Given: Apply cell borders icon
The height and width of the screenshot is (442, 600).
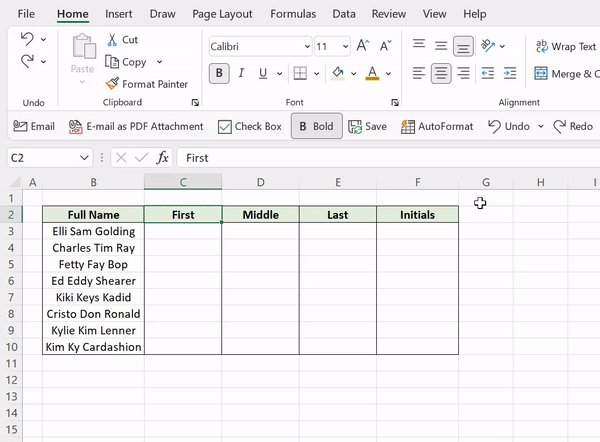Looking at the screenshot, I should tap(300, 73).
